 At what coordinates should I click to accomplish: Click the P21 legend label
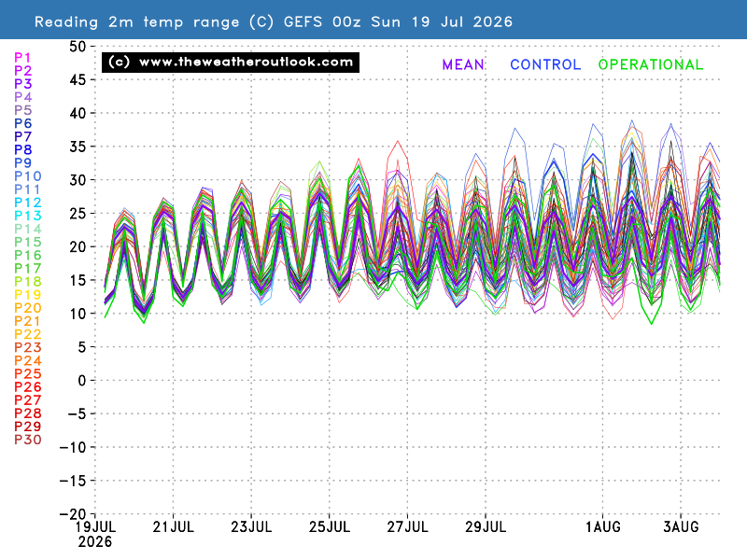[x=28, y=321]
